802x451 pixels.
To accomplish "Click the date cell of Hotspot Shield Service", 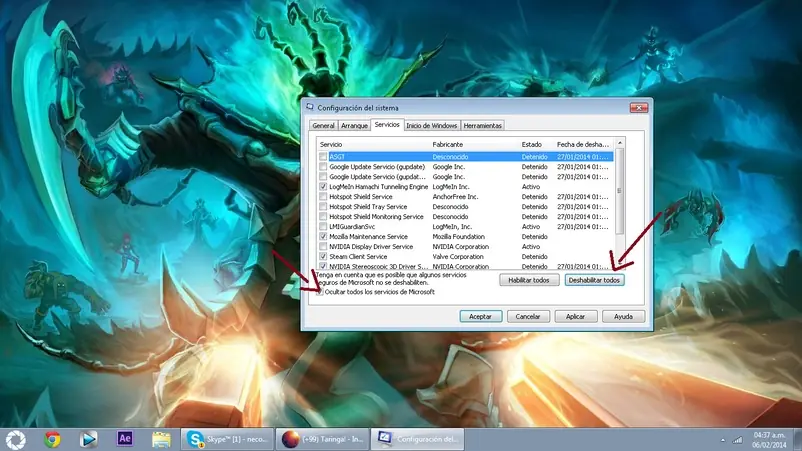I will (583, 197).
